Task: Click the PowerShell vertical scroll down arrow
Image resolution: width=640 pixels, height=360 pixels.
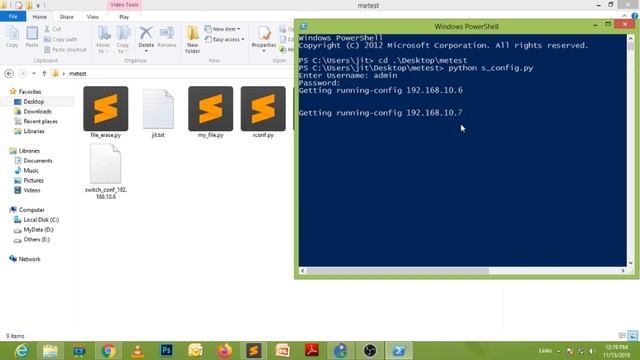Action: pos(631,263)
